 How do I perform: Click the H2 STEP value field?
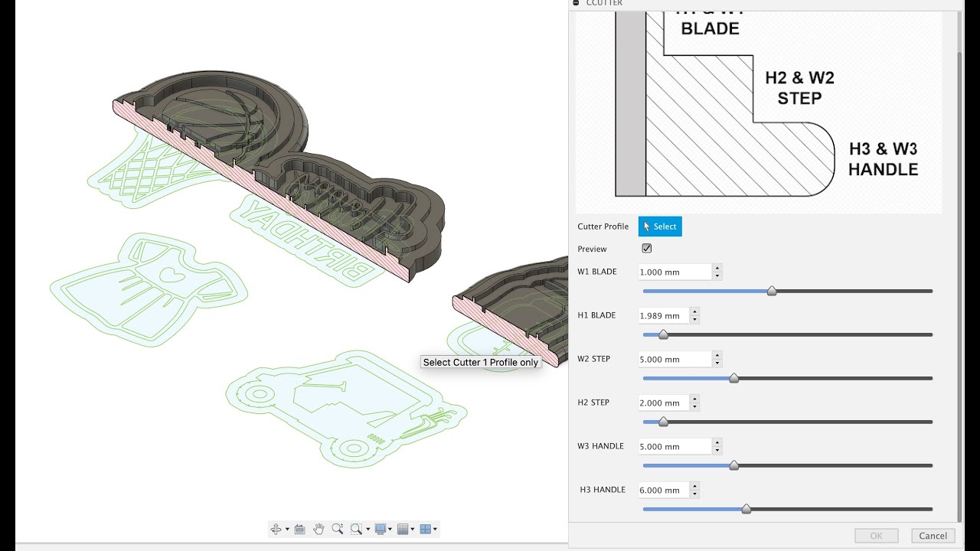663,403
